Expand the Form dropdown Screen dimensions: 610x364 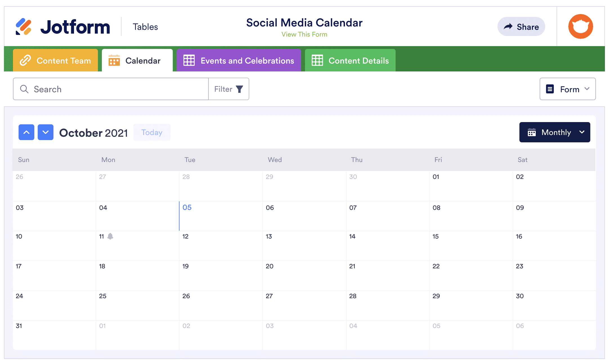tap(568, 89)
